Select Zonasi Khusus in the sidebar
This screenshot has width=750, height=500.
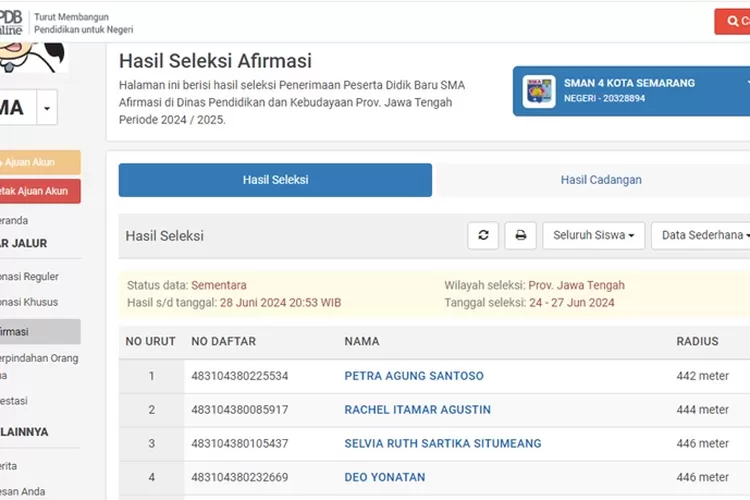coord(29,302)
